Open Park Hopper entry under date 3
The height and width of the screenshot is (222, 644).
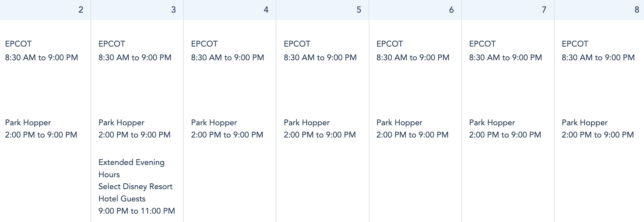(121, 123)
